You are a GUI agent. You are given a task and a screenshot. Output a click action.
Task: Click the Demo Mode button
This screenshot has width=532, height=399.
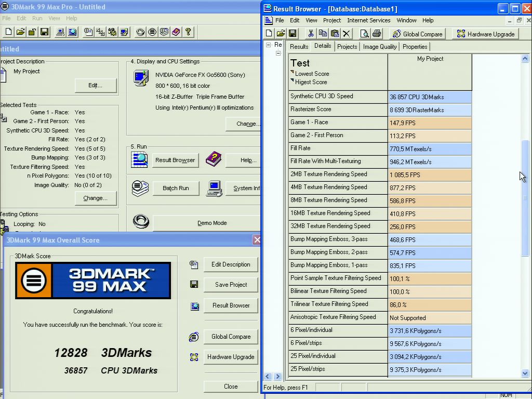pyautogui.click(x=207, y=223)
